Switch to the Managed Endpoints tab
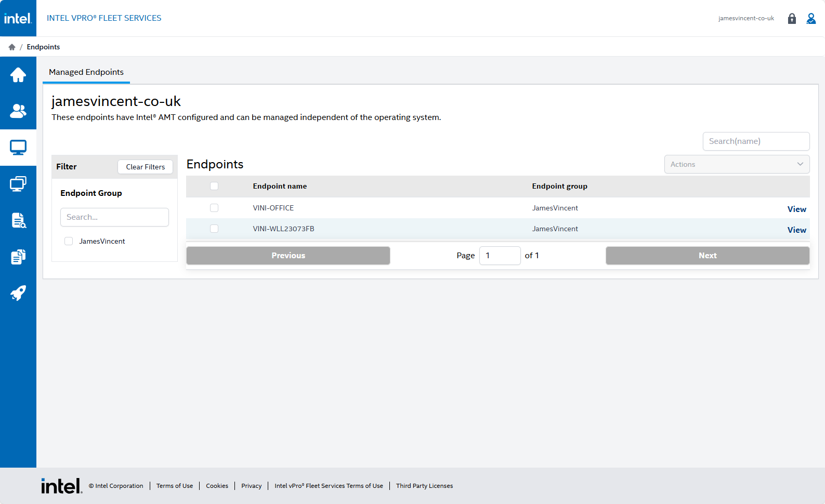The height and width of the screenshot is (504, 825). click(x=86, y=72)
